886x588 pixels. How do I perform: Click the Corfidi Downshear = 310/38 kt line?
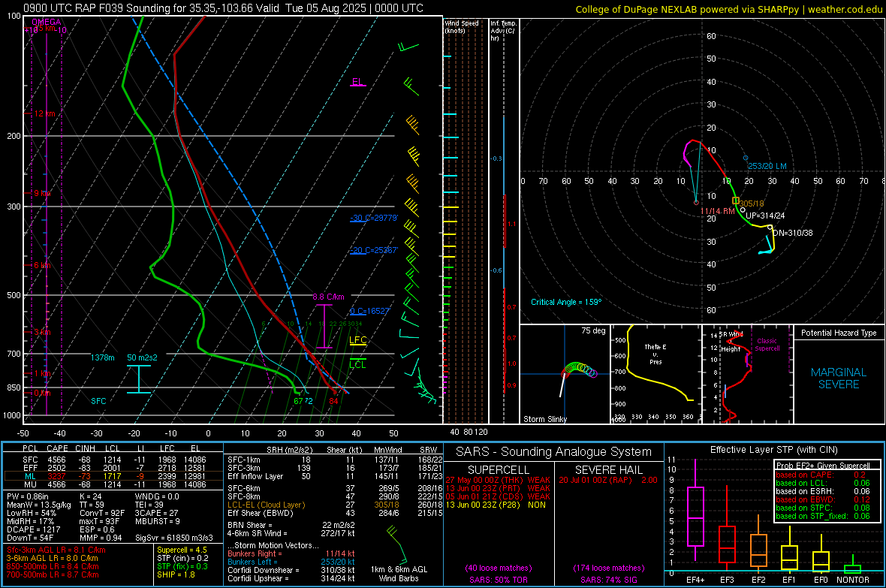click(291, 570)
